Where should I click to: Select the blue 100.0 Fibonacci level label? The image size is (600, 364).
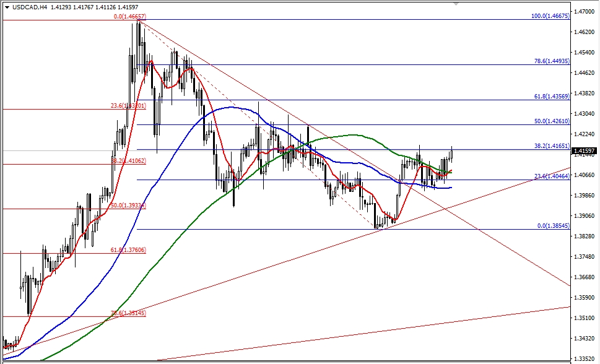550,15
